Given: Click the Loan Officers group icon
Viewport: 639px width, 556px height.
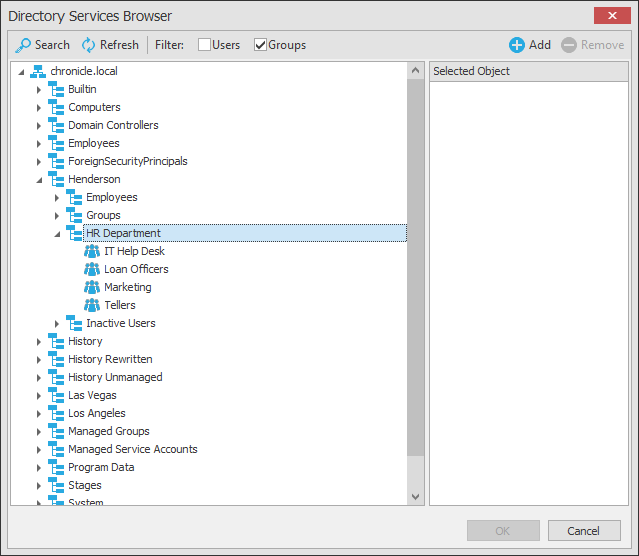Looking at the screenshot, I should (92, 269).
